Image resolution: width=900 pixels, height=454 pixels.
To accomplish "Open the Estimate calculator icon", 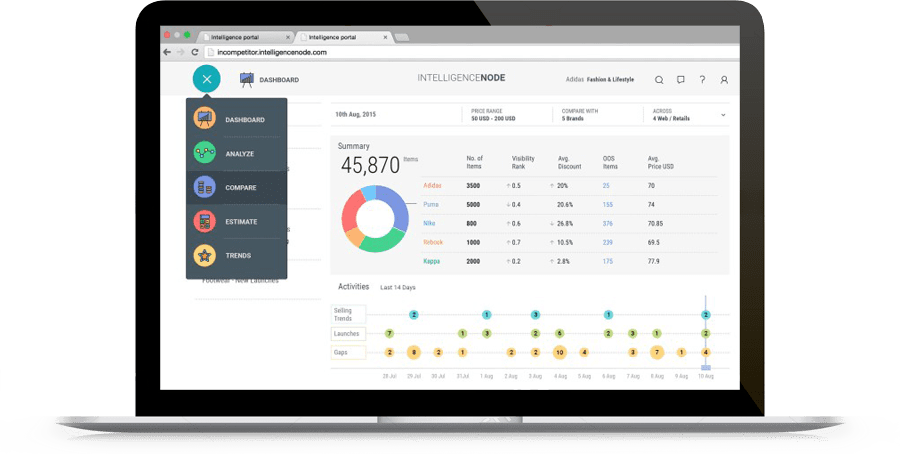I will coord(205,222).
